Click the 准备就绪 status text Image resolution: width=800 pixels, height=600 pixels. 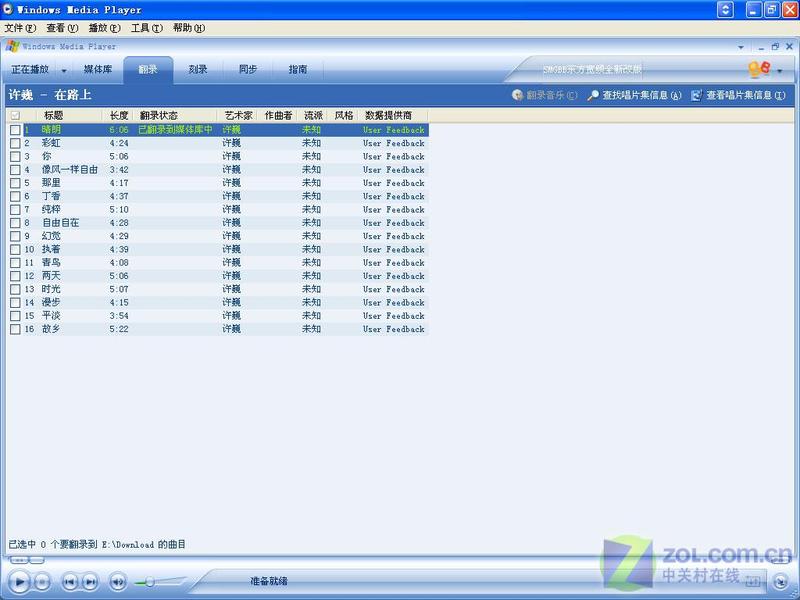(x=269, y=581)
